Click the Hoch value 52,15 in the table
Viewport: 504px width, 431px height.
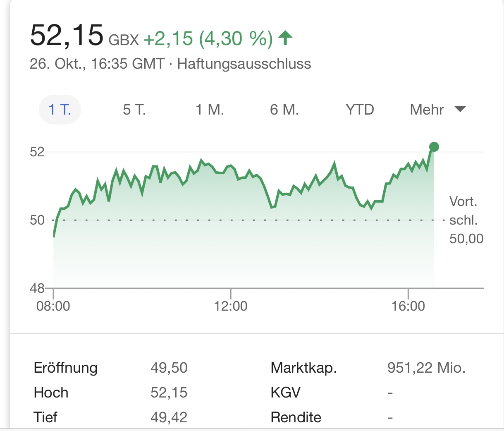coord(169,393)
